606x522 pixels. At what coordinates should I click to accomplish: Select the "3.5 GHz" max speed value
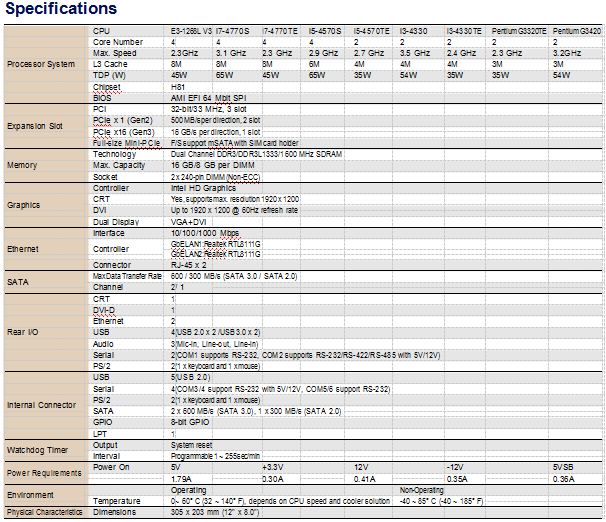[x=415, y=53]
